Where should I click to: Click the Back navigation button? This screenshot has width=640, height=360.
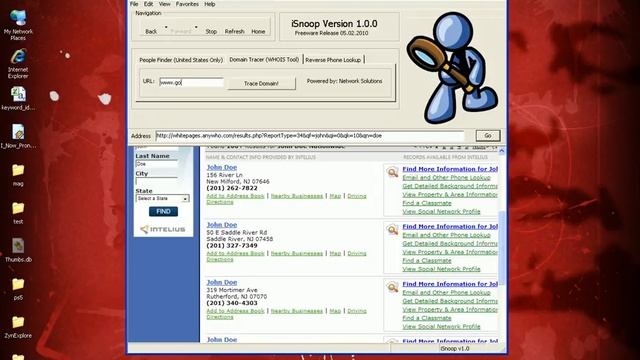coord(151,31)
